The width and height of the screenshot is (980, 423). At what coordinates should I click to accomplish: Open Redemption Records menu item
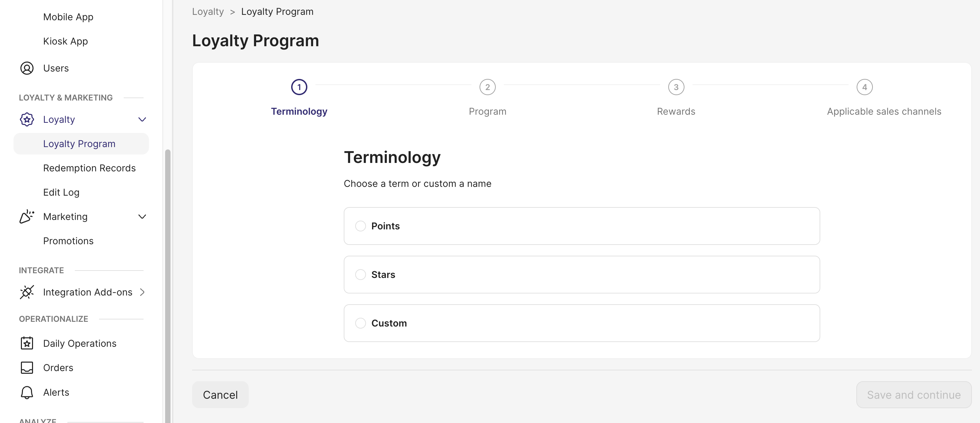89,168
